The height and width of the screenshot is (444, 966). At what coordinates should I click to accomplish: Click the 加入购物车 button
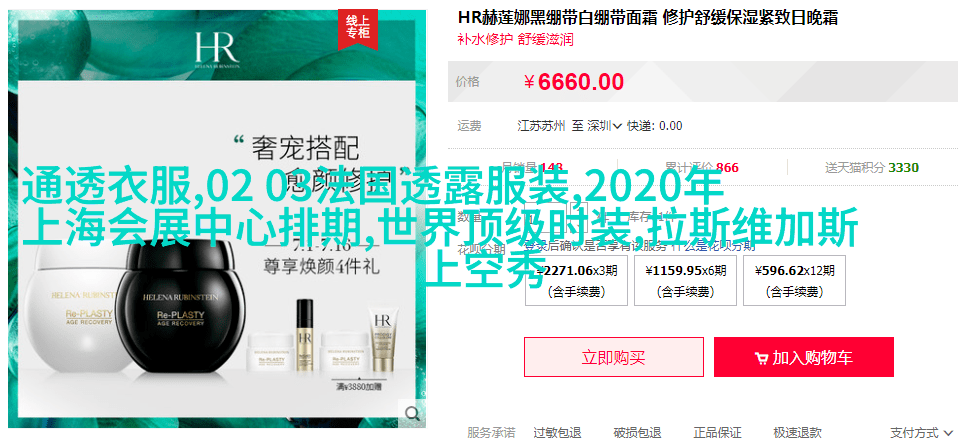pos(803,357)
